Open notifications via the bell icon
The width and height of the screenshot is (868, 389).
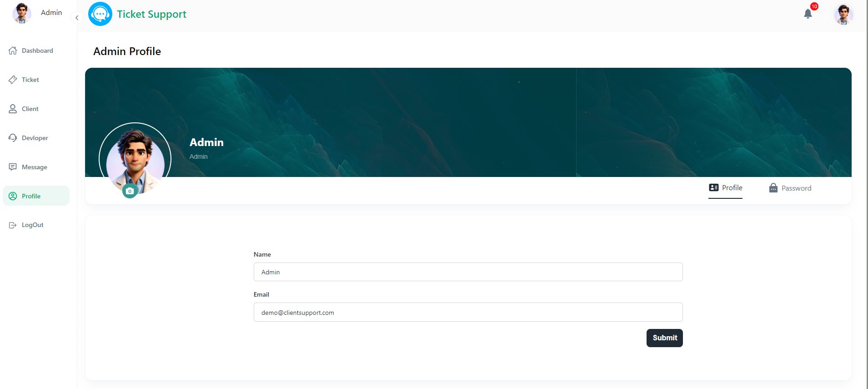(808, 14)
